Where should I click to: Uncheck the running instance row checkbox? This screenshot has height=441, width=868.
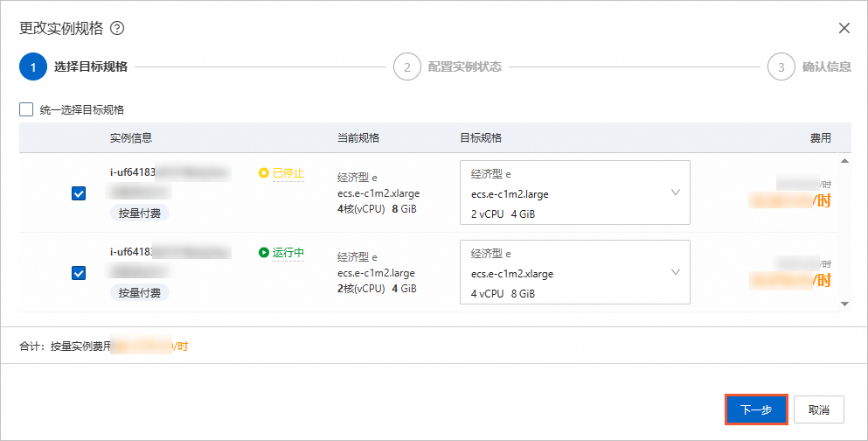pos(79,273)
